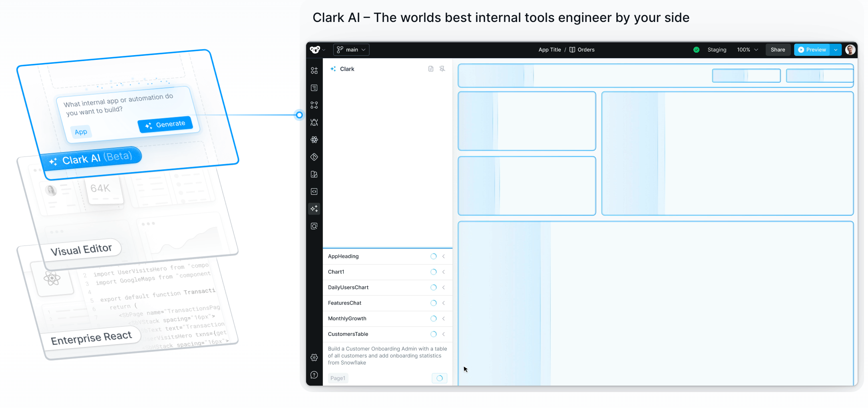
Task: Open the 100% zoom level dropdown
Action: 747,50
